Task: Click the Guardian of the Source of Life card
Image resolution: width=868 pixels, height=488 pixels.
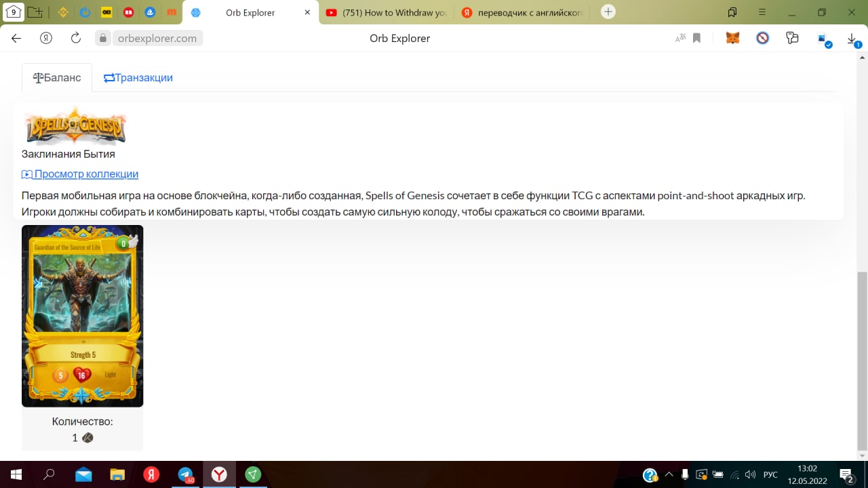Action: [82, 316]
